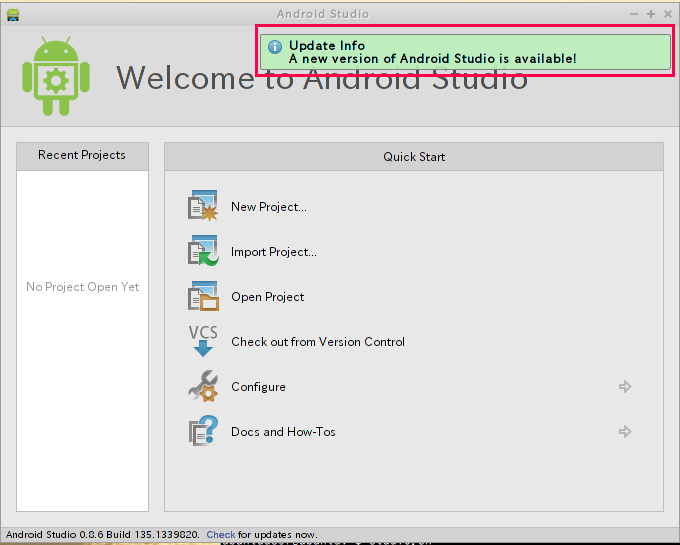Expand Docs and How-Tos submenu arrow
680x545 pixels.
625,431
